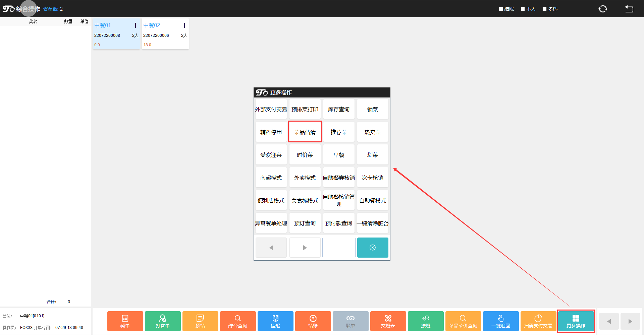Open 库存查询 inventory query
The width and height of the screenshot is (644, 335).
[x=338, y=109]
